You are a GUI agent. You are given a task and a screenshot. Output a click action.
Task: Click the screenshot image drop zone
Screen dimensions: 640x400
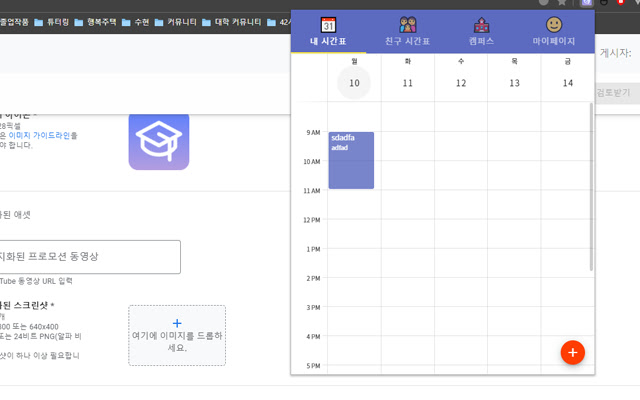[177, 335]
